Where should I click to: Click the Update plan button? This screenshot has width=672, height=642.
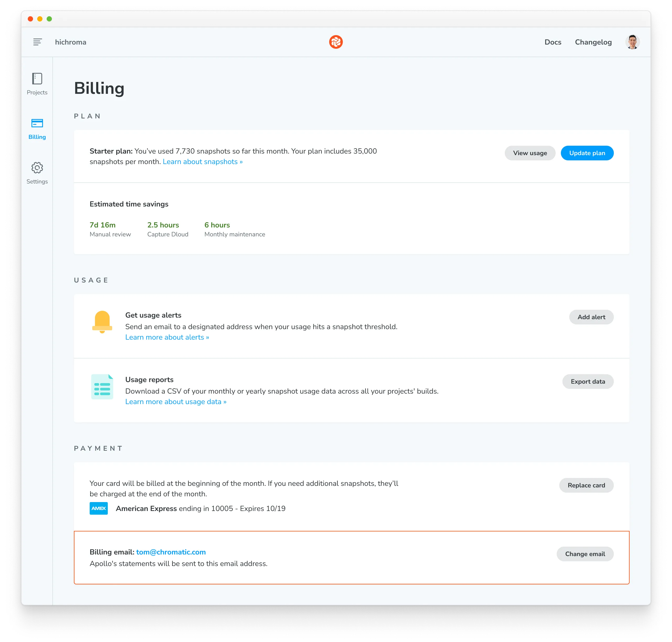click(587, 153)
